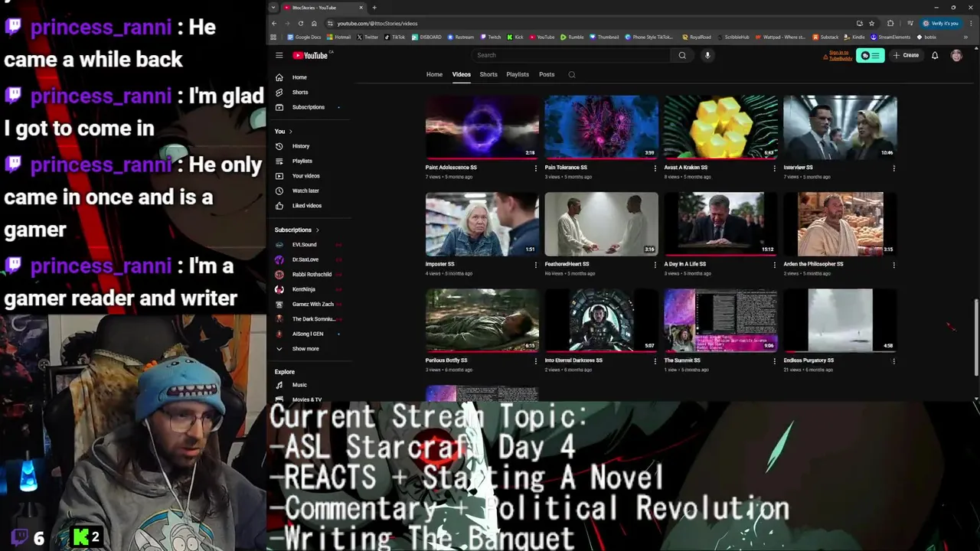Open Playlists in the sidebar

point(309,161)
